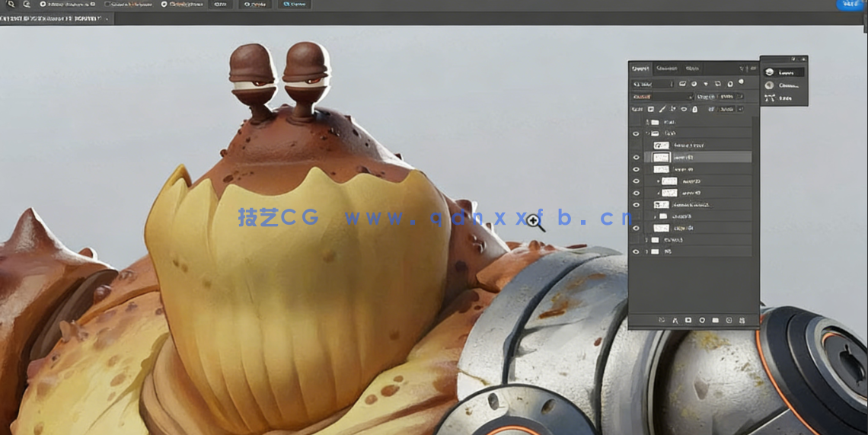Select the Zoom Out mode icon
The width and height of the screenshot is (868, 435).
pyautogui.click(x=26, y=4)
